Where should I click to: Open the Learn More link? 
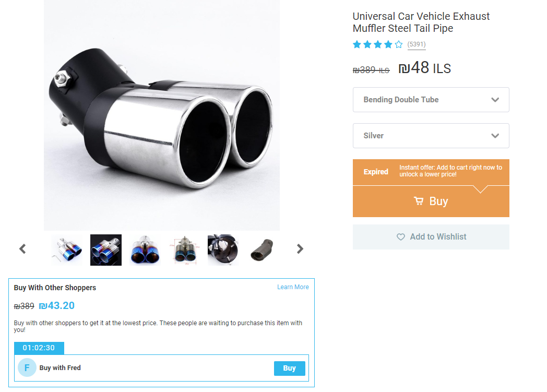293,287
